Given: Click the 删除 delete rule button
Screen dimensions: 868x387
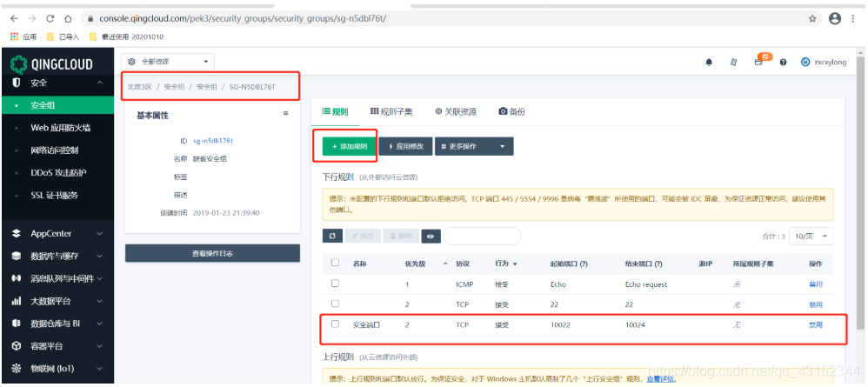Looking at the screenshot, I should pos(401,236).
